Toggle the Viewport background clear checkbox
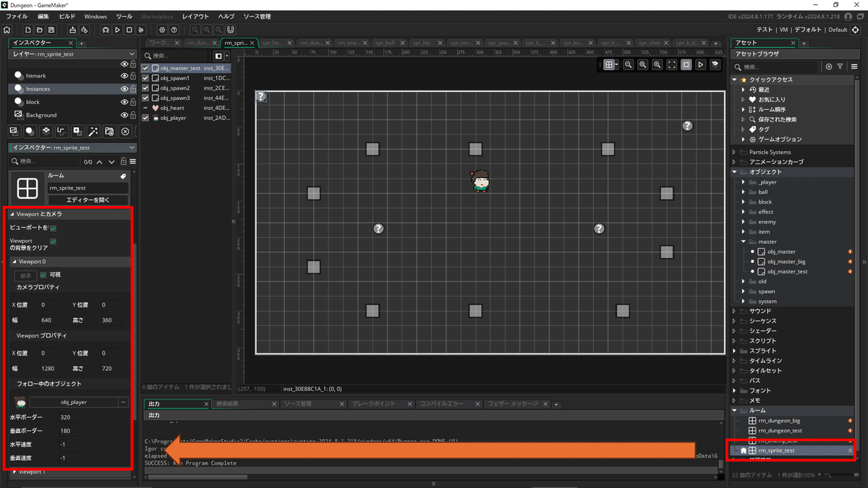 53,241
